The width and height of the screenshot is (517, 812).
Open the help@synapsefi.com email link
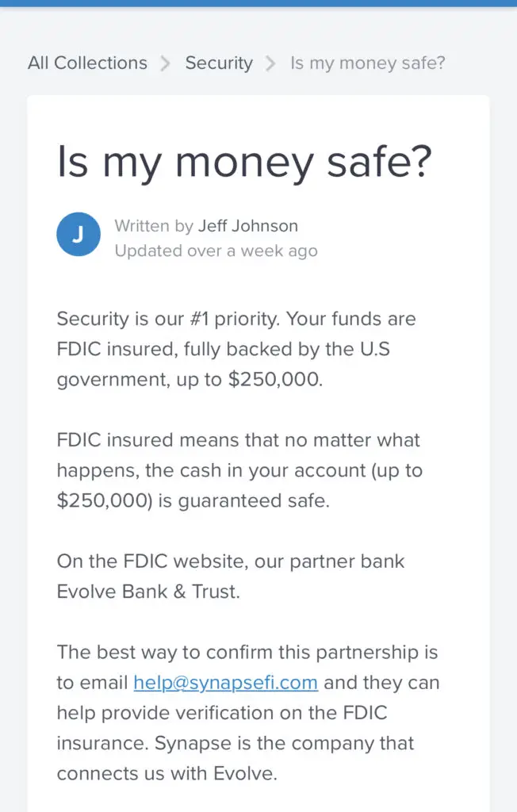[x=225, y=683]
